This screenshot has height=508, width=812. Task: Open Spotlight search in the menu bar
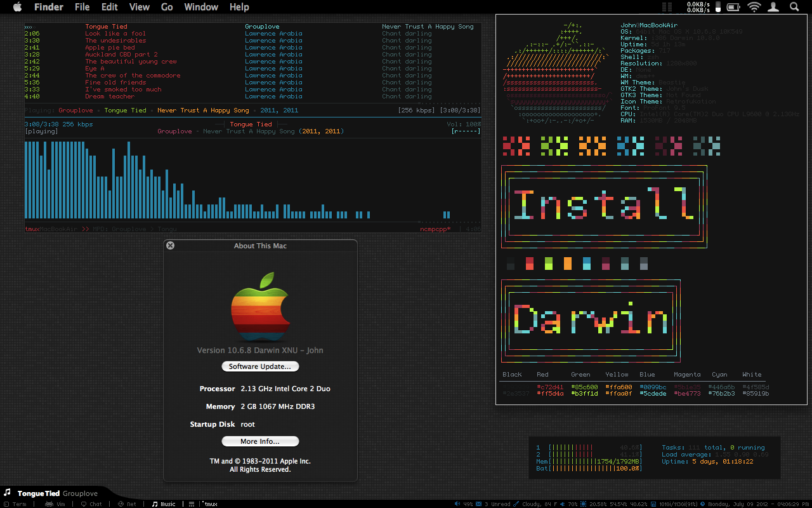click(x=794, y=7)
